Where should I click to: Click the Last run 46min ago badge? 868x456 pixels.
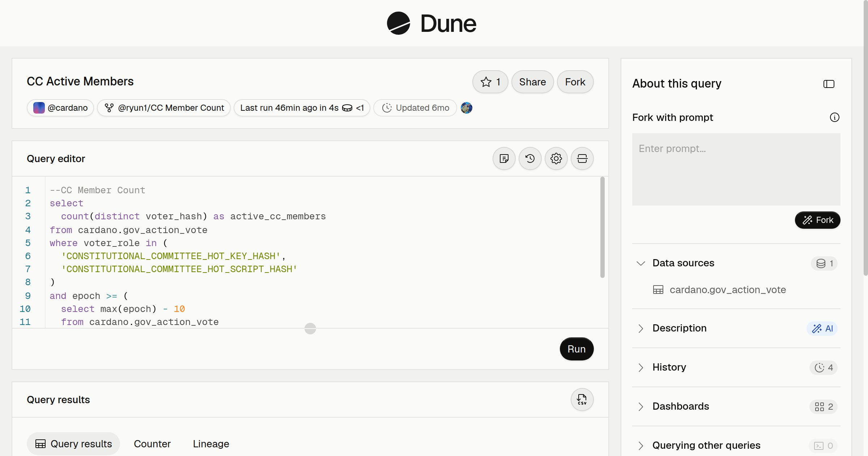tap(302, 108)
